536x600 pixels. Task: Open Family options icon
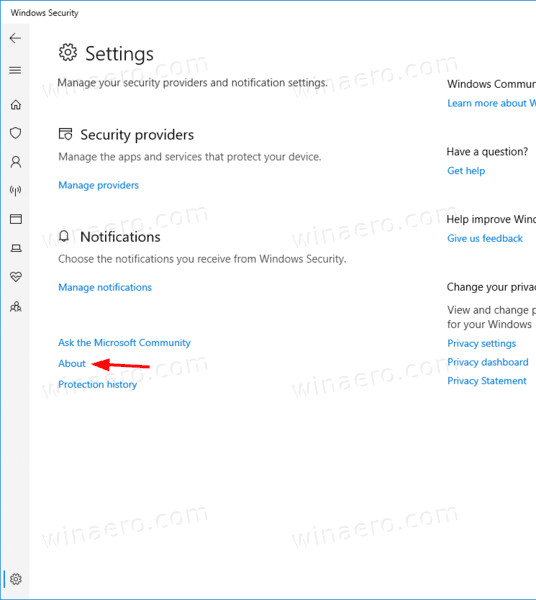pos(16,307)
